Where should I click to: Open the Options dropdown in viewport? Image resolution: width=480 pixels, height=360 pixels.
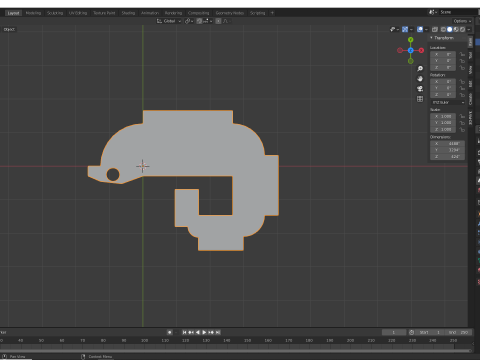tap(462, 21)
